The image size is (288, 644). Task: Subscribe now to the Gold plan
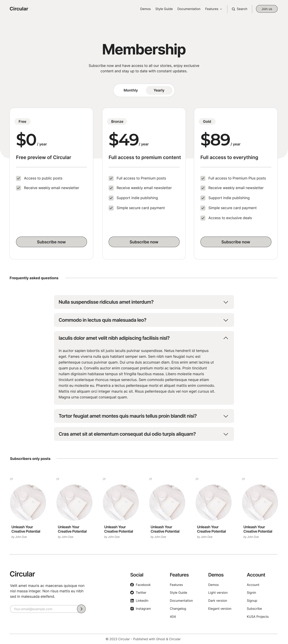point(236,242)
